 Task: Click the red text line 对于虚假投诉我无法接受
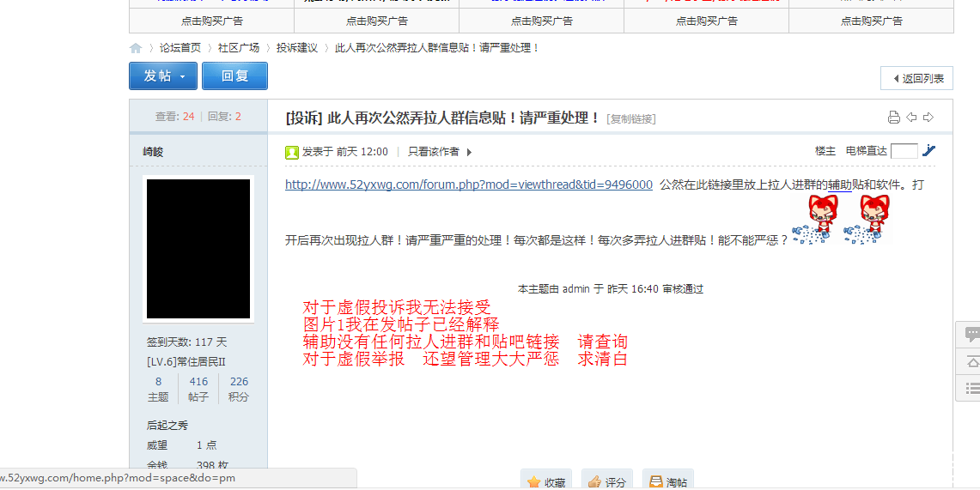397,307
